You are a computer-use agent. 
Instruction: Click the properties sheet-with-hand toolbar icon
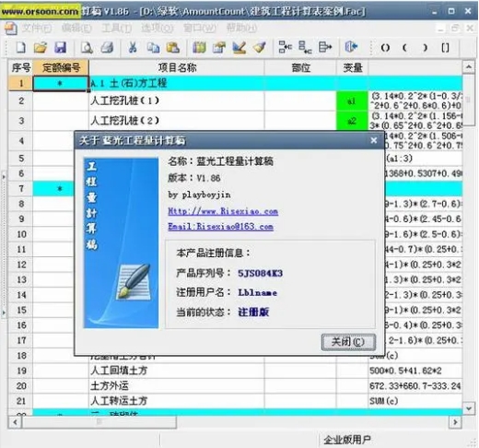pyautogui.click(x=219, y=48)
